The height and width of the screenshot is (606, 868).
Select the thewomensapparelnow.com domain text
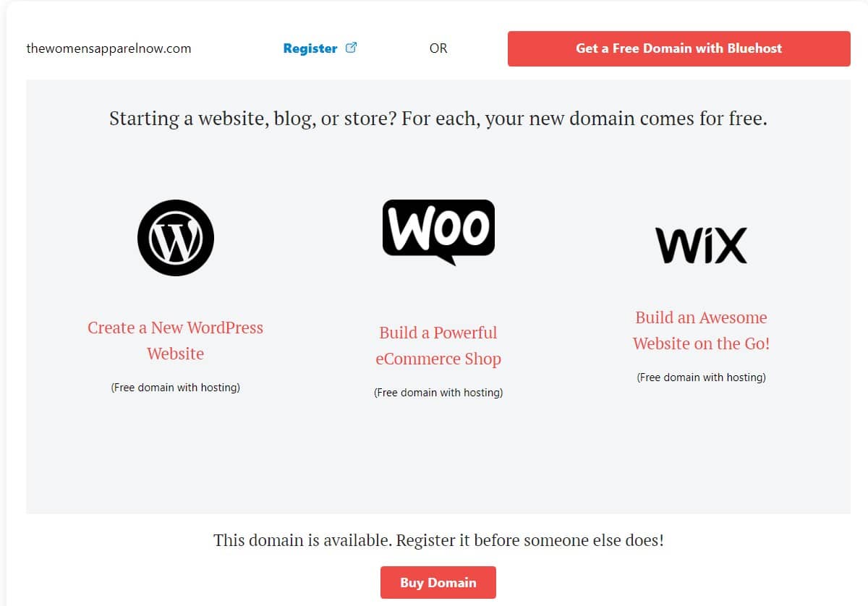pos(109,48)
